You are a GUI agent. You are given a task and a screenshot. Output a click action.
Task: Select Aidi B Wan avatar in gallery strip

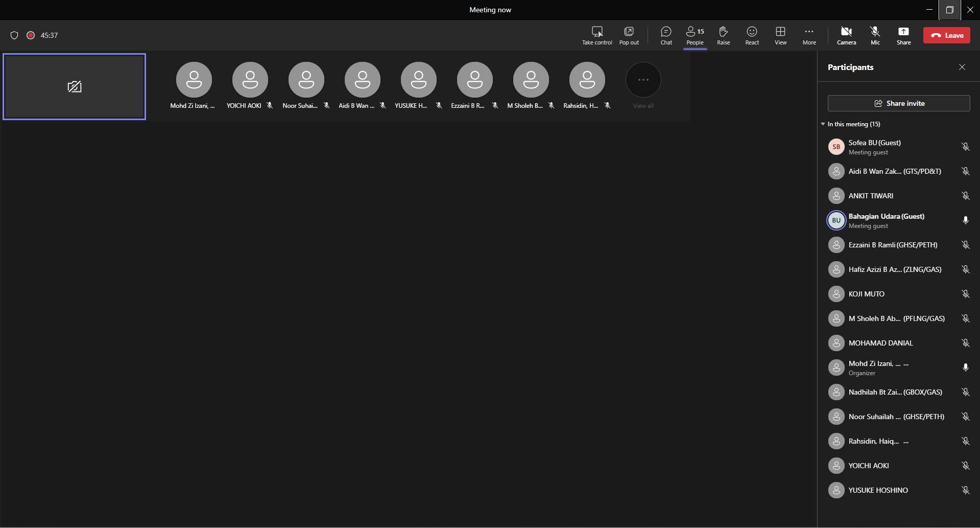point(363,80)
